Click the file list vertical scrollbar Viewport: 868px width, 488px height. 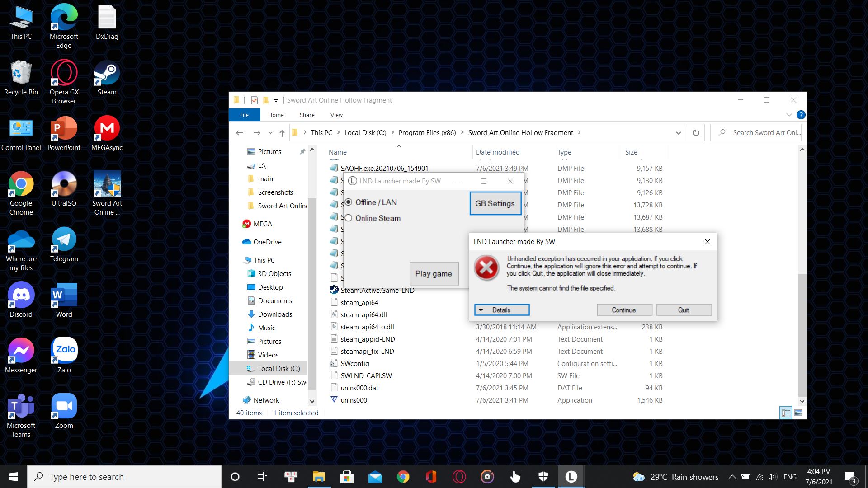[802, 334]
